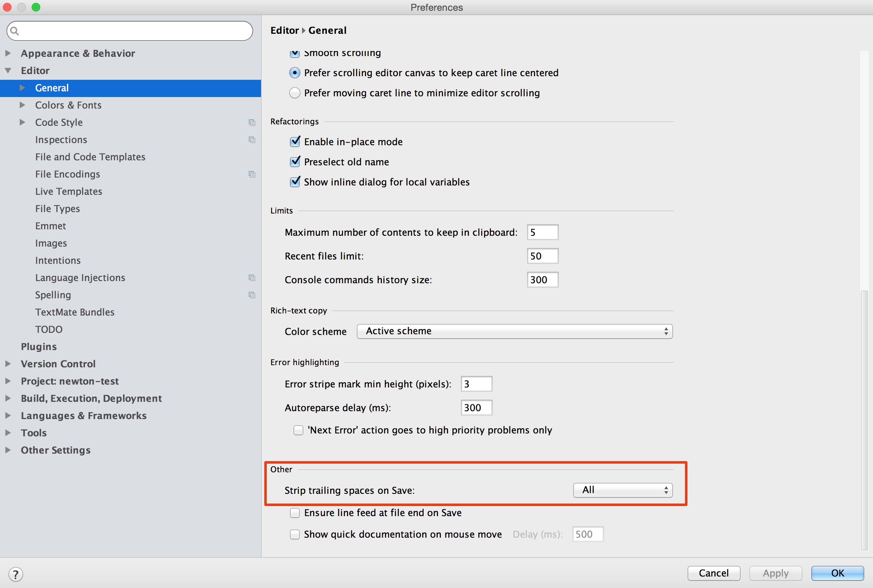Open the Help question mark icon

[16, 574]
